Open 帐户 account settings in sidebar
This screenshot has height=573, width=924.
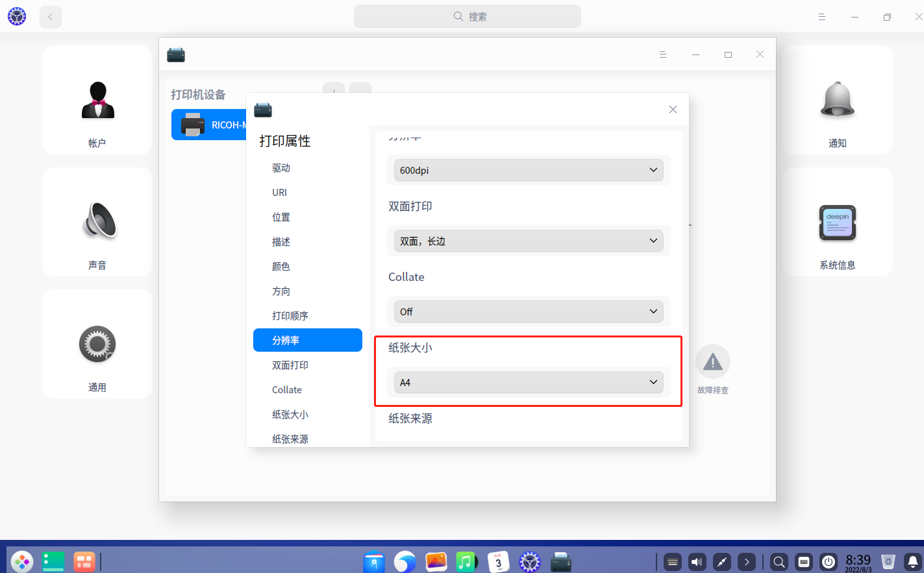[97, 101]
